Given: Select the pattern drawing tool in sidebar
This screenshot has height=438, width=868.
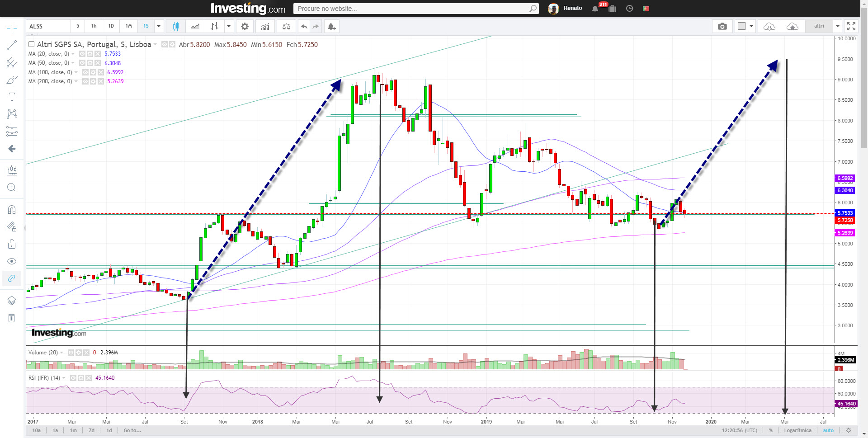Looking at the screenshot, I should (12, 113).
